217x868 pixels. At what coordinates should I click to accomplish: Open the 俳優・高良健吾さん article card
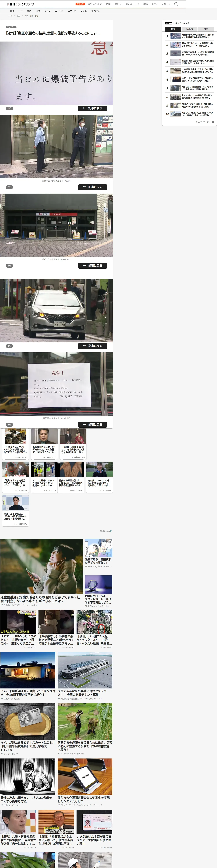(15, 511)
